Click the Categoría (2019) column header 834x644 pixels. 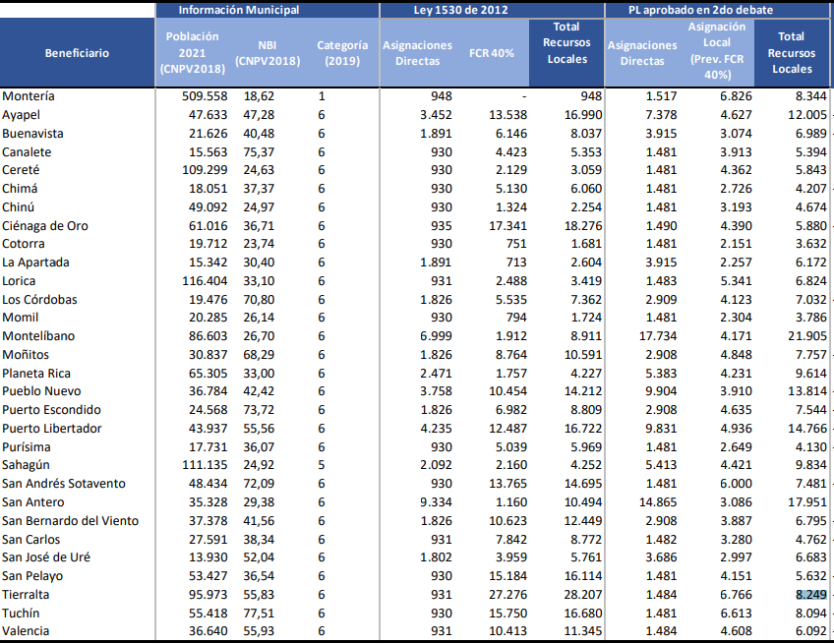[x=342, y=53]
